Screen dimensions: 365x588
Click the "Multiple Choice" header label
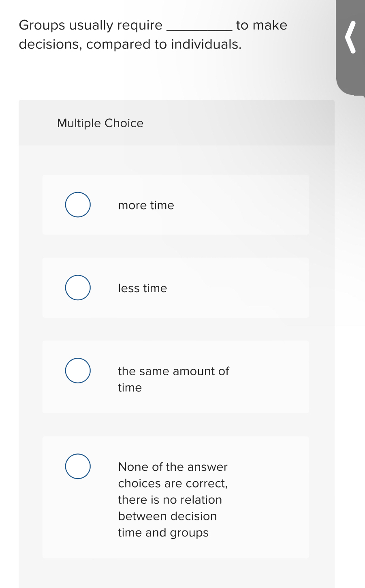click(x=100, y=123)
